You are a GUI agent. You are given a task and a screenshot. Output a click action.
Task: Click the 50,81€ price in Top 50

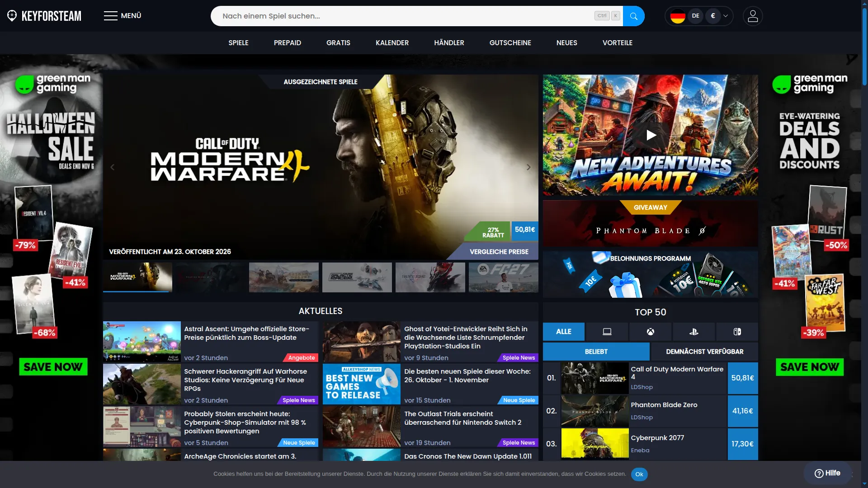click(x=742, y=378)
